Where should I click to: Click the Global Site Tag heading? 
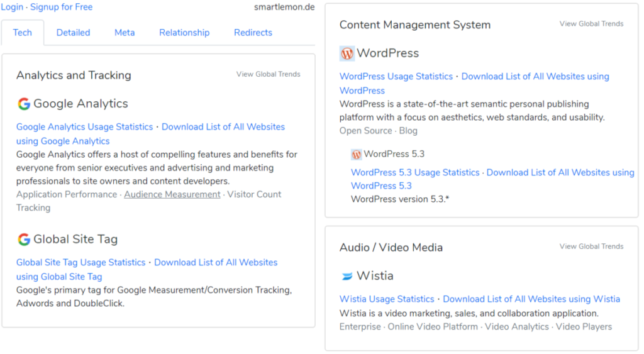[x=75, y=240]
